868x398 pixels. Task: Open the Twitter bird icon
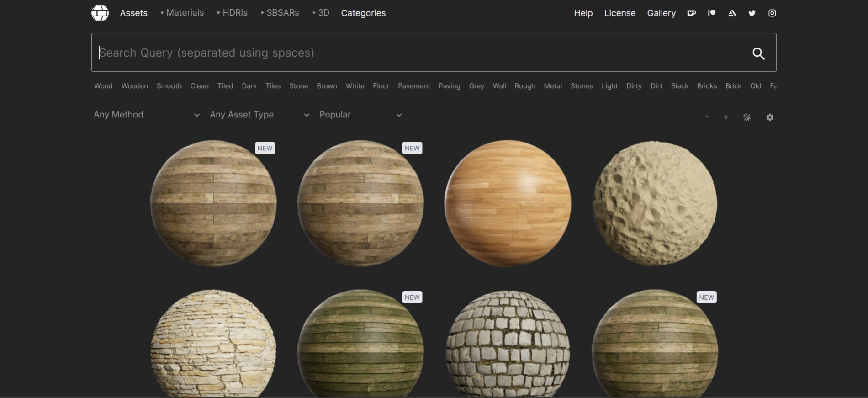[752, 13]
